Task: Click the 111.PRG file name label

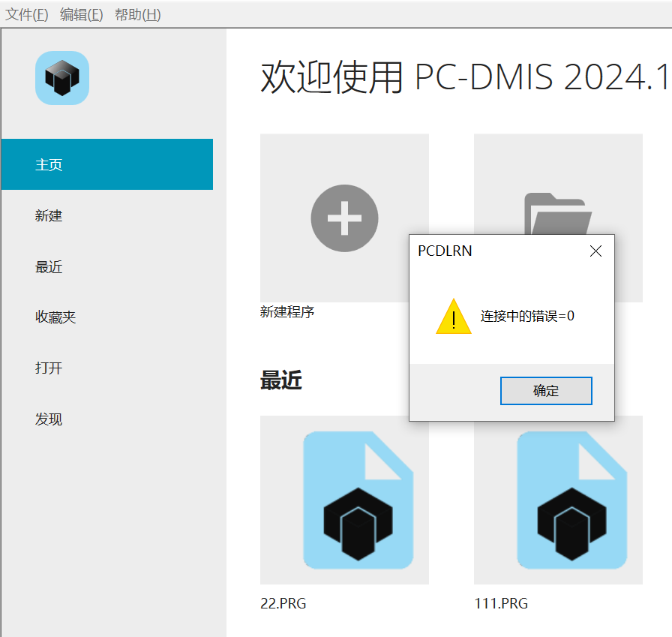Action: pyautogui.click(x=501, y=603)
